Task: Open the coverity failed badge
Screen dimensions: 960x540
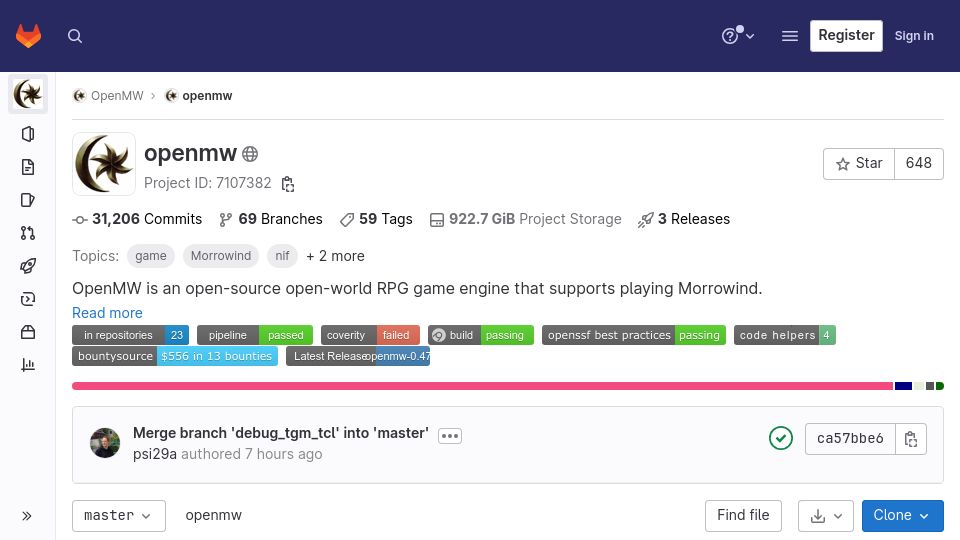Action: [x=370, y=335]
